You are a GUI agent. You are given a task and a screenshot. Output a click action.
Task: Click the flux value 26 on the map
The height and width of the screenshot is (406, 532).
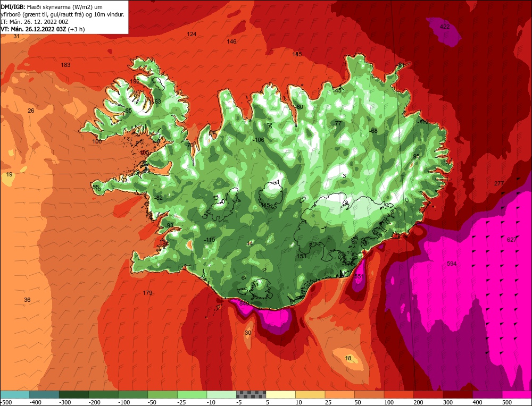tap(31, 111)
